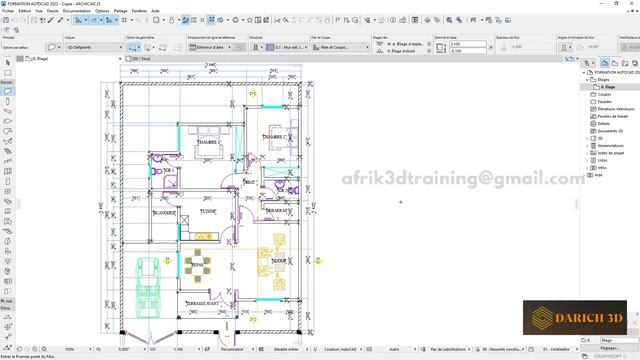Open the Fenêtres menu

pos(139,11)
